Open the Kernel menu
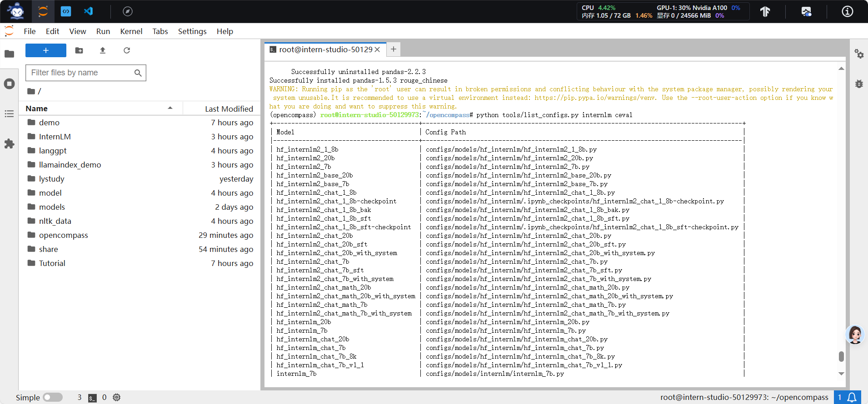868x404 pixels. (x=131, y=31)
